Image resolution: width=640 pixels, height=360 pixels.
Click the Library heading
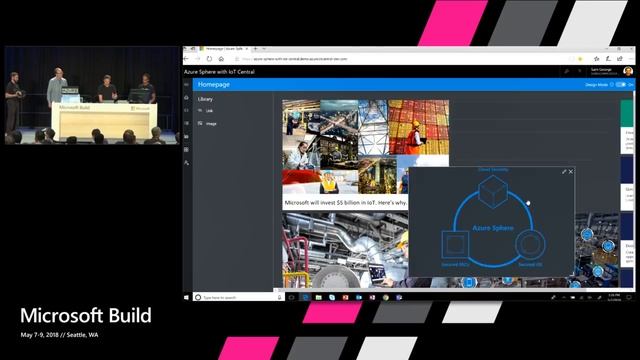pos(205,99)
